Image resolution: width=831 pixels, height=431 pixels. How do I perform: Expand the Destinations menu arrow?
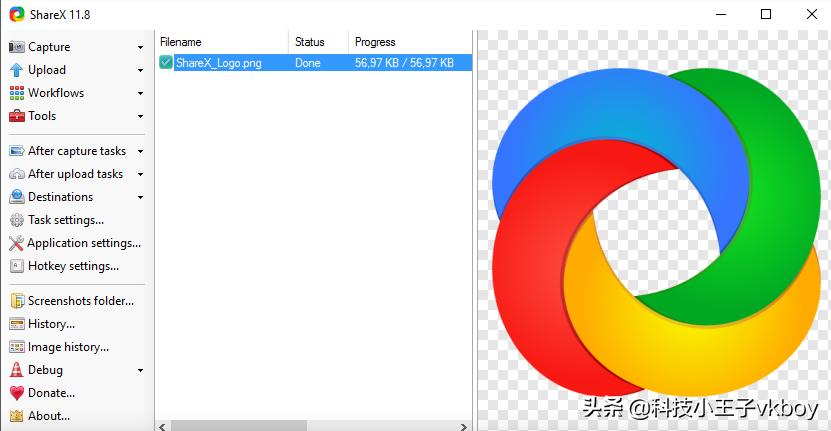pyautogui.click(x=140, y=197)
